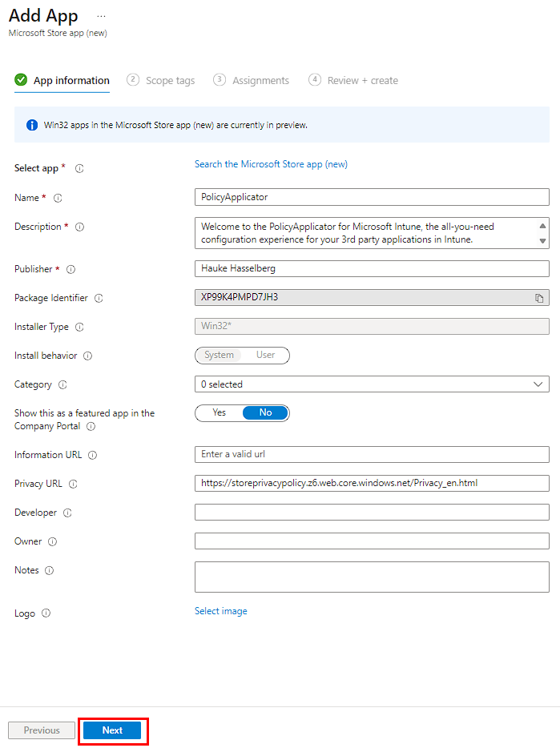Focus the Publisher input field
Viewport: 560px width, 748px height.
point(372,268)
